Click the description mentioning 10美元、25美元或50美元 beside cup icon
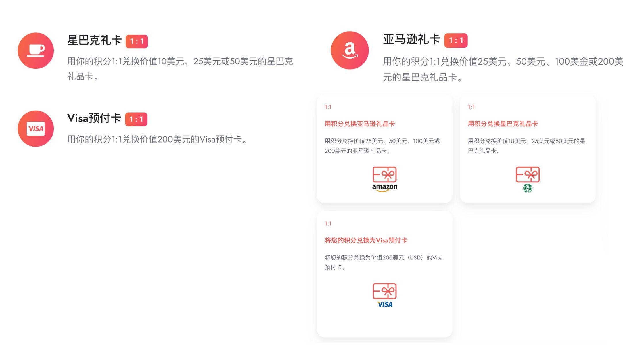Image resolution: width=644 pixels, height=362 pixels. [x=180, y=69]
